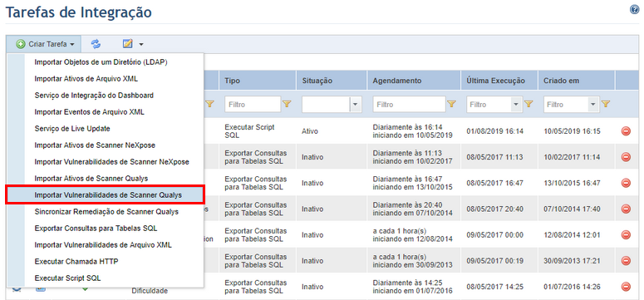
Task: Apply the funnel filter for Criado em column
Action: tap(606, 105)
